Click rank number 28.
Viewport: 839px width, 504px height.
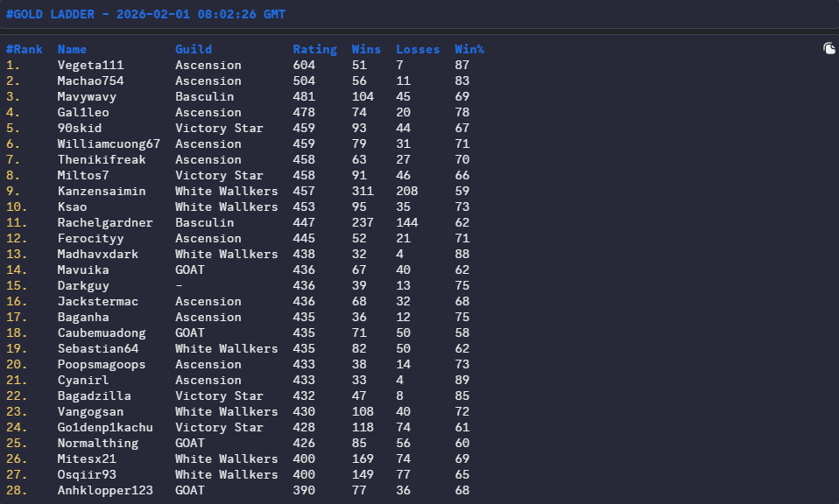(x=17, y=491)
